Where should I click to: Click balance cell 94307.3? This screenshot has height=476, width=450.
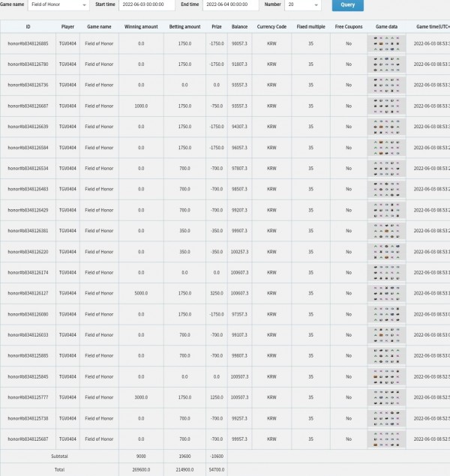(x=239, y=127)
